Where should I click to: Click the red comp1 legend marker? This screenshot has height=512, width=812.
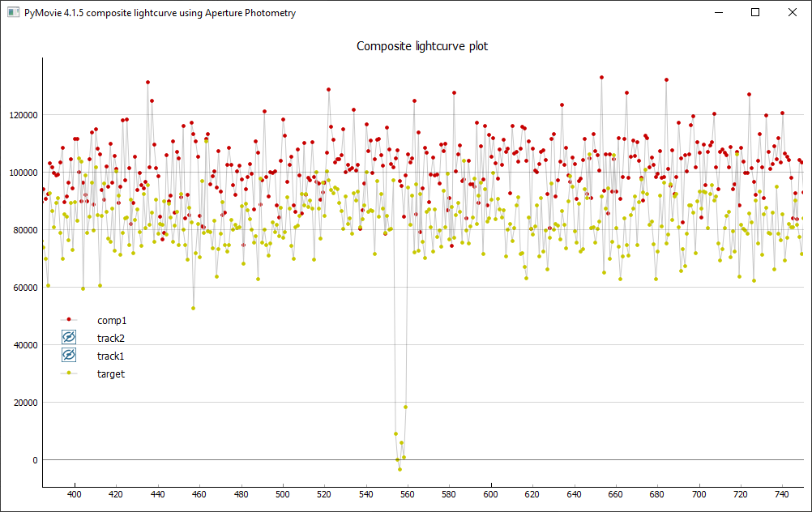[x=69, y=320]
